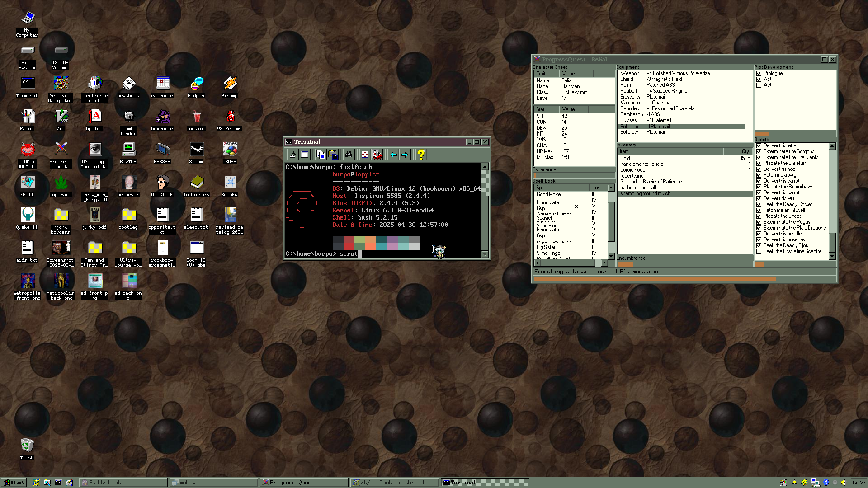Click the Spell Book scroll up arrow
Screen dimensions: 868x488
(x=611, y=188)
